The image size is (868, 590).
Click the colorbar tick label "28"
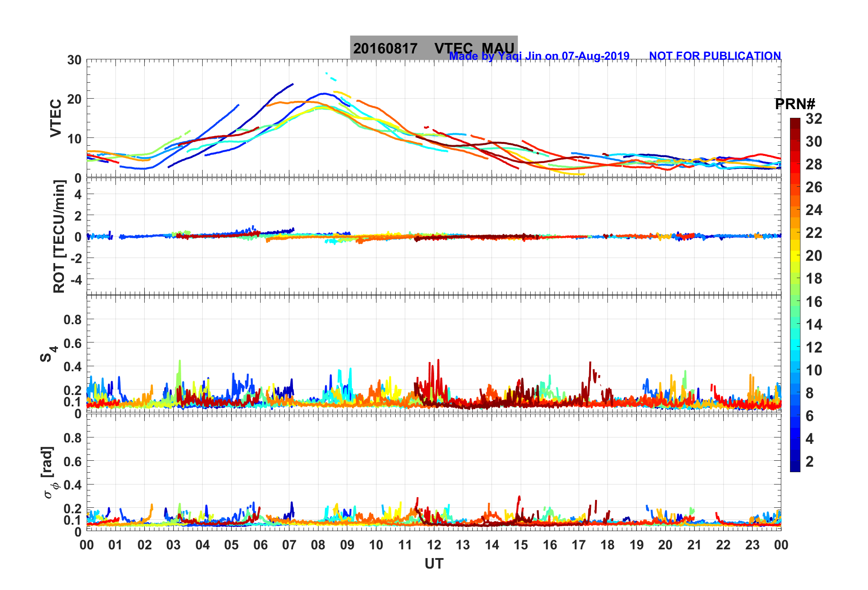click(x=814, y=164)
